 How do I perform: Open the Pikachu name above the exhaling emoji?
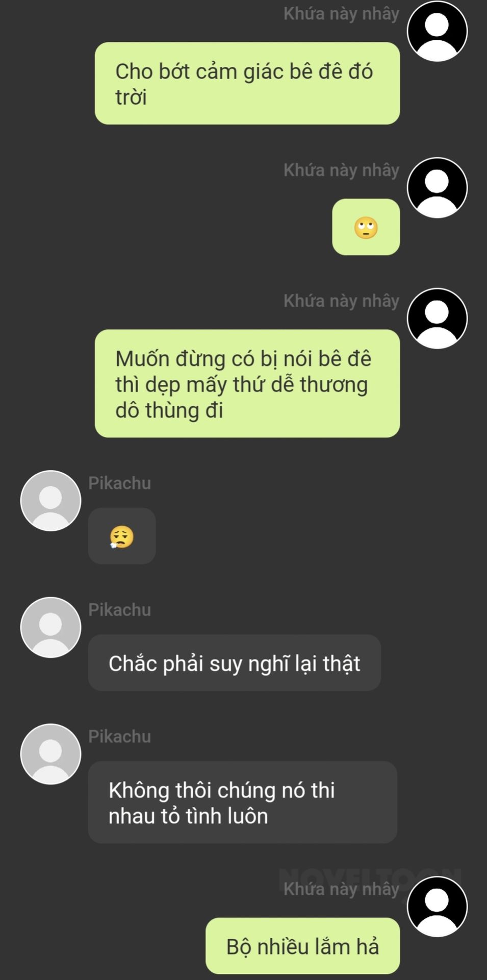click(120, 483)
